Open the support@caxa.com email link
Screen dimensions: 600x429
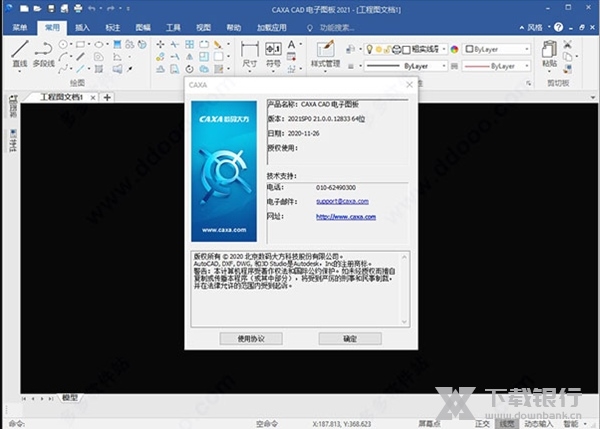pos(342,201)
